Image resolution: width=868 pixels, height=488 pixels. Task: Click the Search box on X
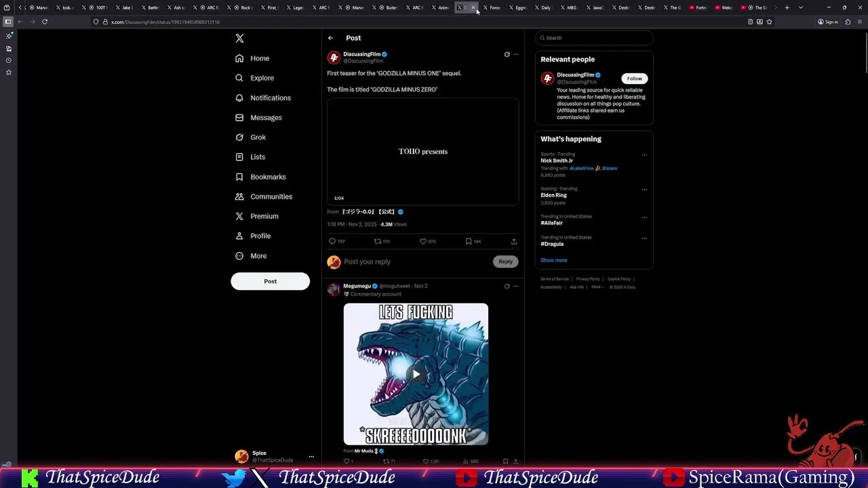click(594, 38)
